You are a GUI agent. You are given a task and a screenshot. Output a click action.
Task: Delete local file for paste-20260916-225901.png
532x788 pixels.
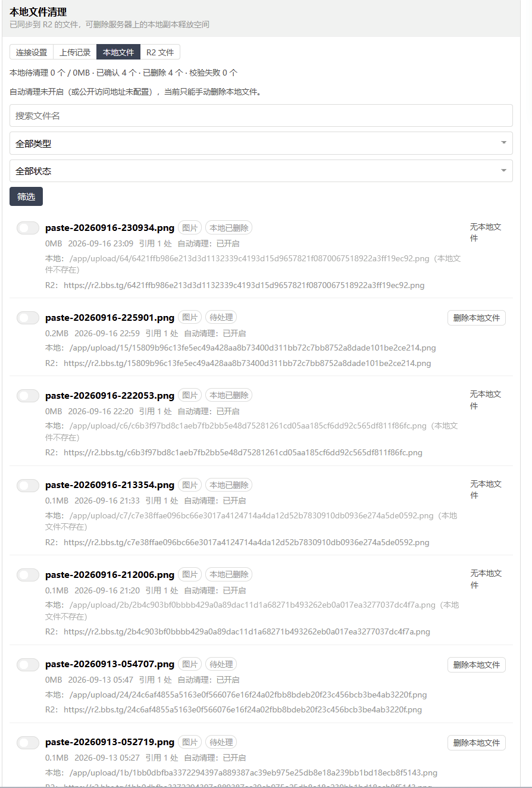click(x=477, y=318)
